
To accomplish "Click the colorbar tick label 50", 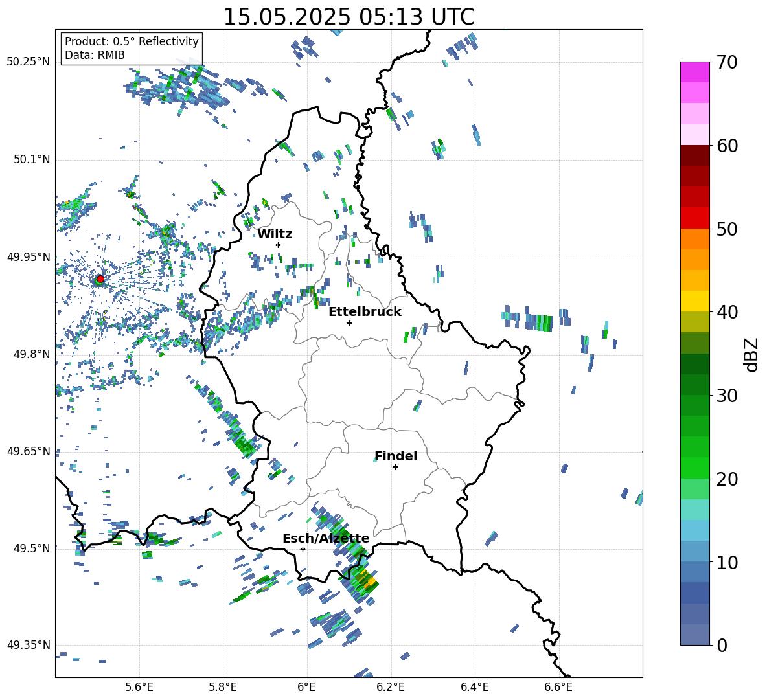I will click(x=727, y=229).
